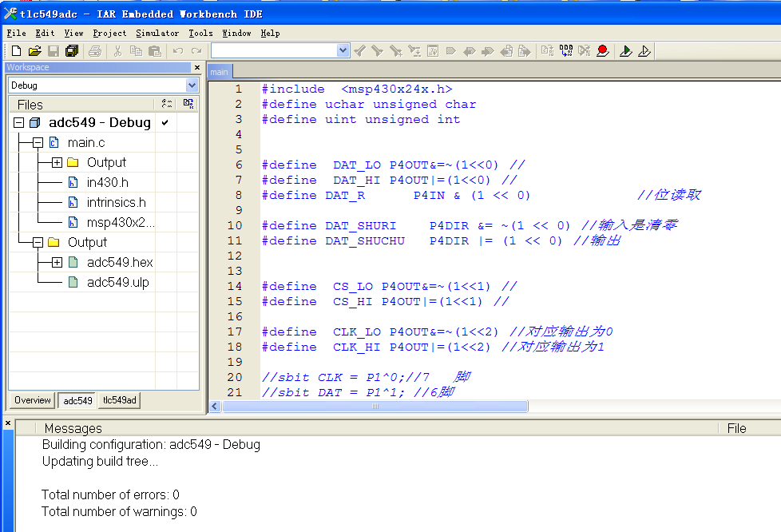Click the Cut toolbar icon
The width and height of the screenshot is (781, 532).
(x=116, y=50)
